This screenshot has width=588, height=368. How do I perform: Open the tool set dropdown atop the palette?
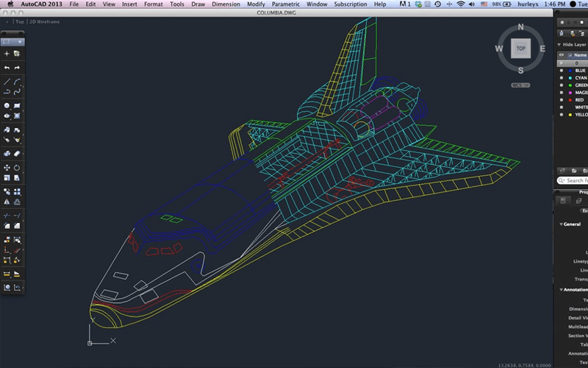[x=12, y=42]
